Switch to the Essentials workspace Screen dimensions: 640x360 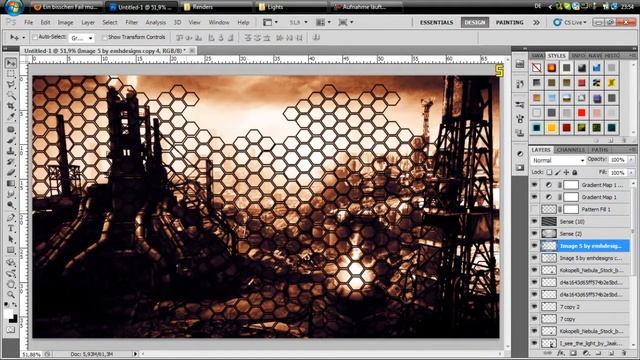(436, 22)
